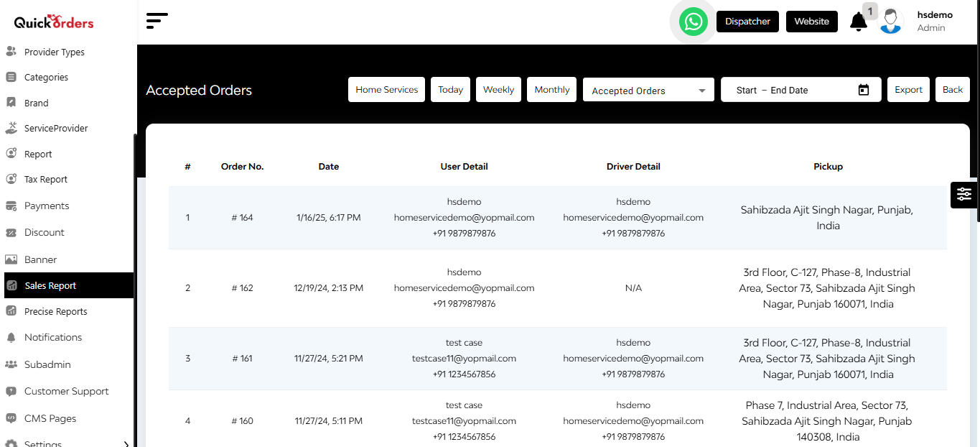Click the Start – End Date field
Viewport: 980px width, 447px height.
click(x=801, y=90)
